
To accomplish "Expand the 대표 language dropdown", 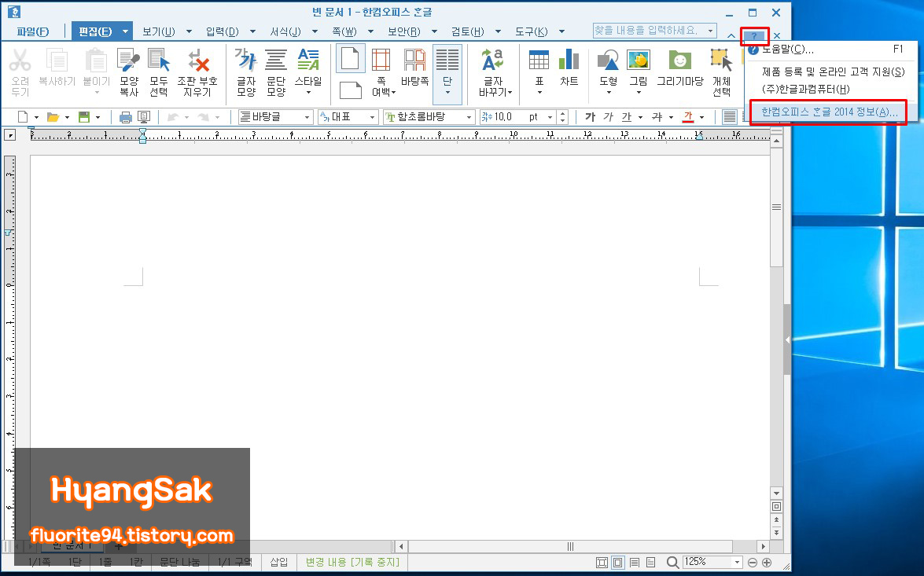I will coord(372,117).
